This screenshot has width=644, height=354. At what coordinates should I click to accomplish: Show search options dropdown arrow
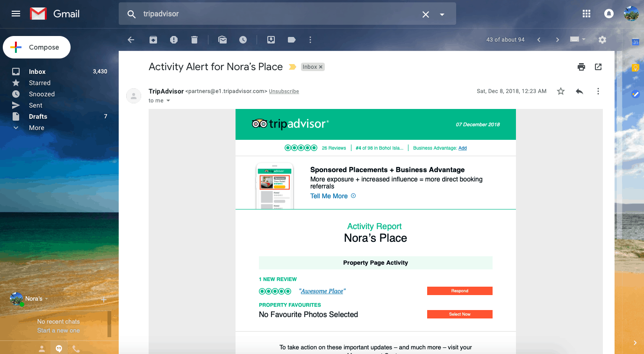point(442,14)
